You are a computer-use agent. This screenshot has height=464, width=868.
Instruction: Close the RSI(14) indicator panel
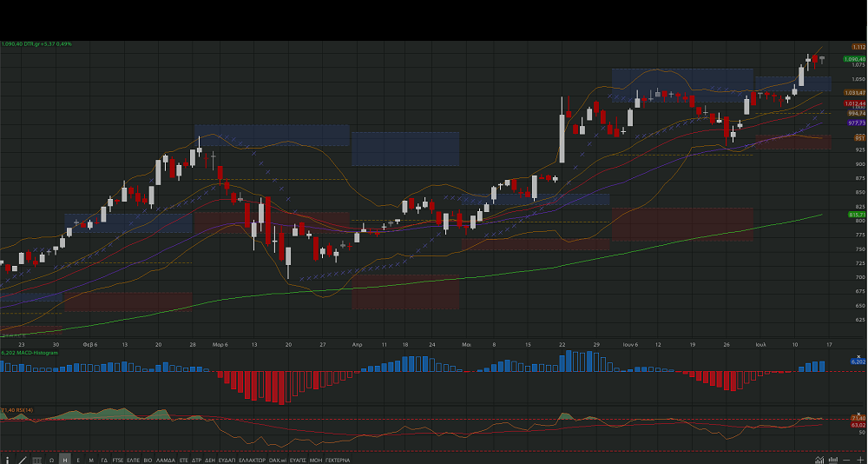click(x=859, y=414)
